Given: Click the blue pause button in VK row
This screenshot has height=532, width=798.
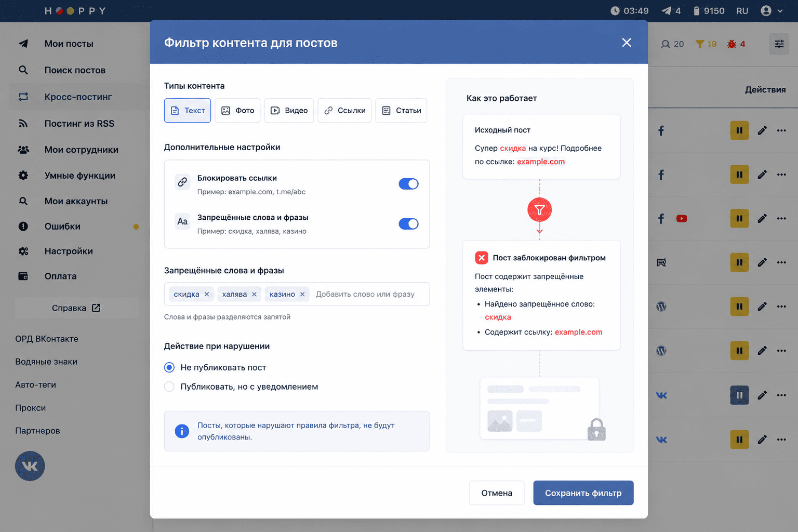Looking at the screenshot, I should 739,395.
